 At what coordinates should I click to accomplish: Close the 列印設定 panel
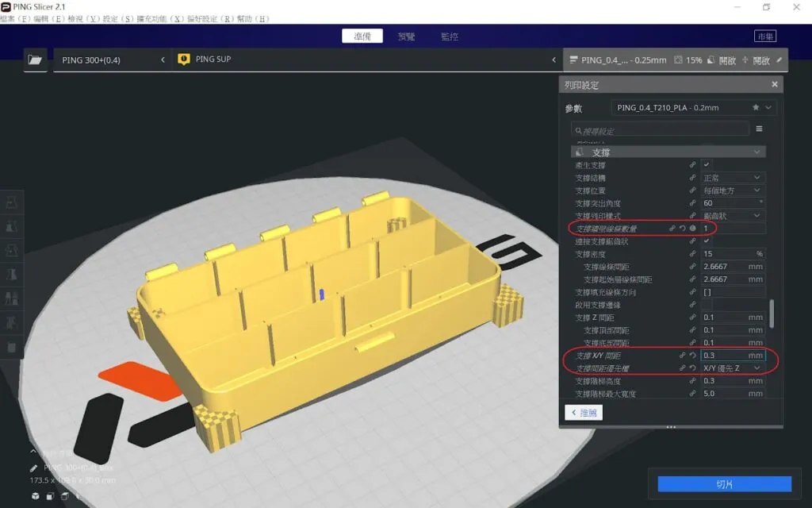pyautogui.click(x=774, y=84)
